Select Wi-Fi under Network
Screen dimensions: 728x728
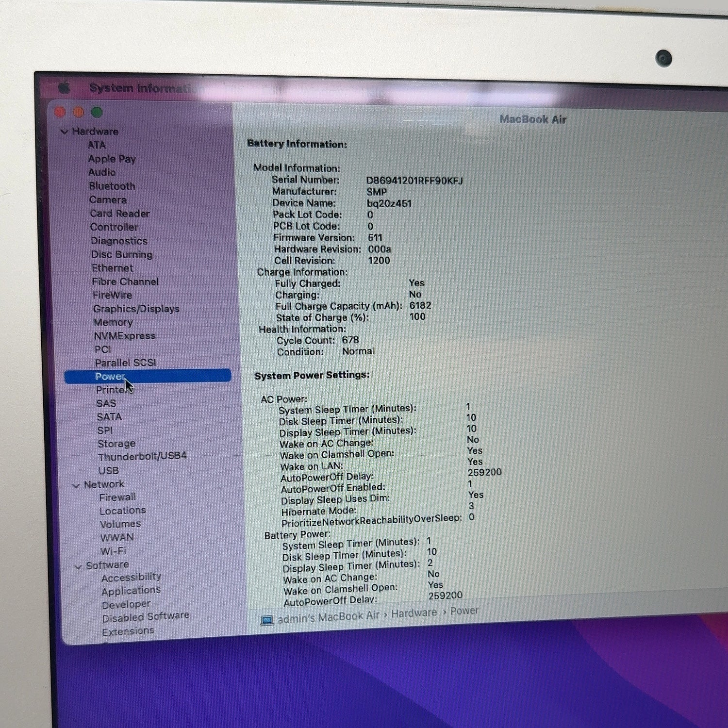click(113, 551)
